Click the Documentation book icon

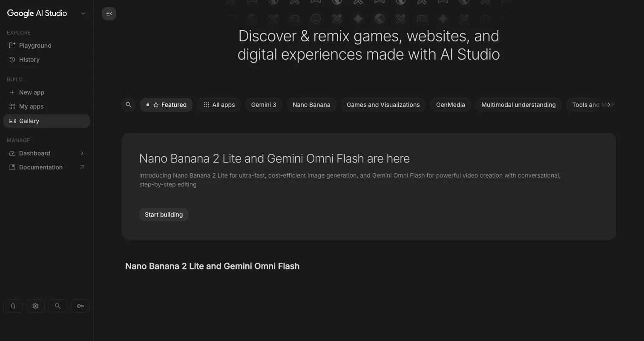pos(12,167)
